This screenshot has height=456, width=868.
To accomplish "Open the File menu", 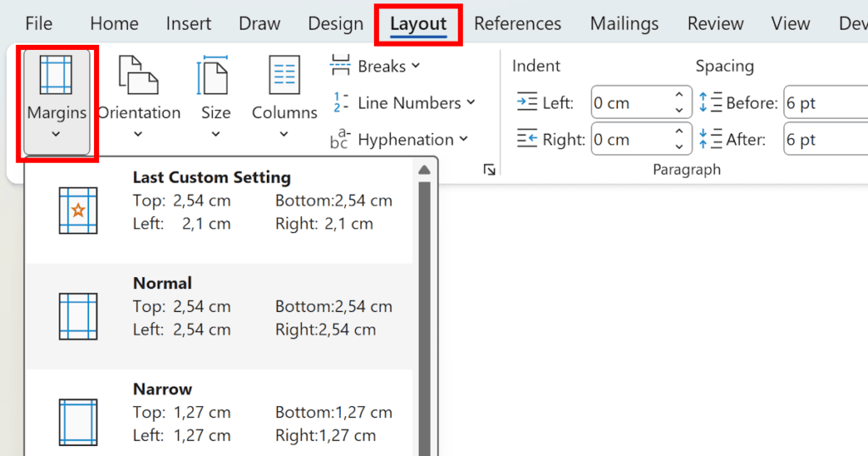I will (39, 24).
